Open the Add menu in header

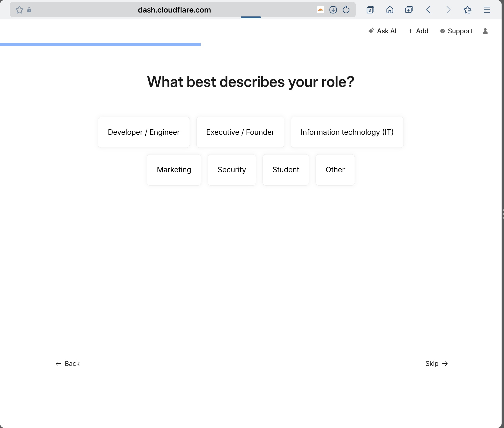click(418, 31)
